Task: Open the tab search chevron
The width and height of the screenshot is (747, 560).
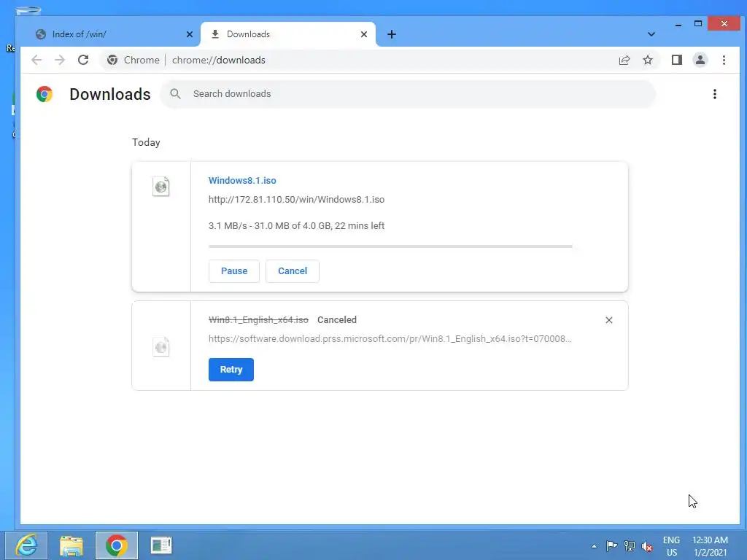Action: (651, 34)
